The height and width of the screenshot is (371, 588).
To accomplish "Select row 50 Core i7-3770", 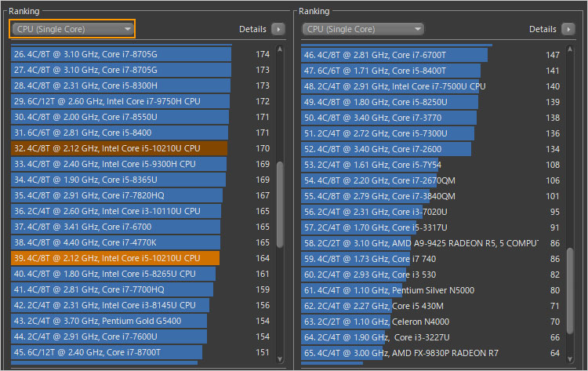I will point(430,118).
